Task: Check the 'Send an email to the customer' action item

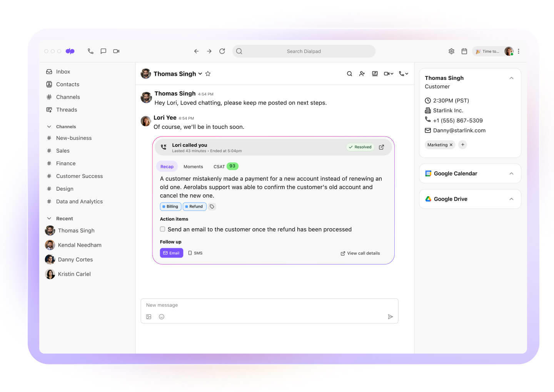Action: pyautogui.click(x=162, y=229)
